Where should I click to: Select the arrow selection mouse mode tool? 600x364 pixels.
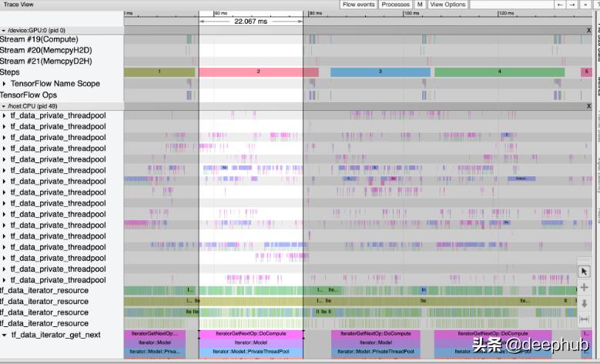(584, 272)
